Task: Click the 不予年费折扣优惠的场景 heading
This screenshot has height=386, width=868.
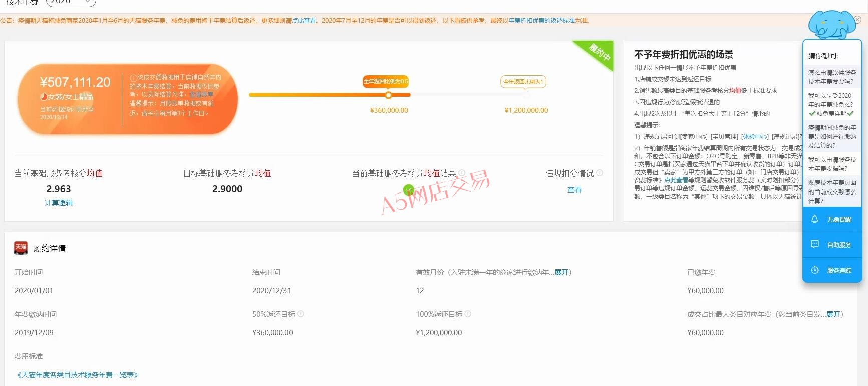Action: point(684,54)
